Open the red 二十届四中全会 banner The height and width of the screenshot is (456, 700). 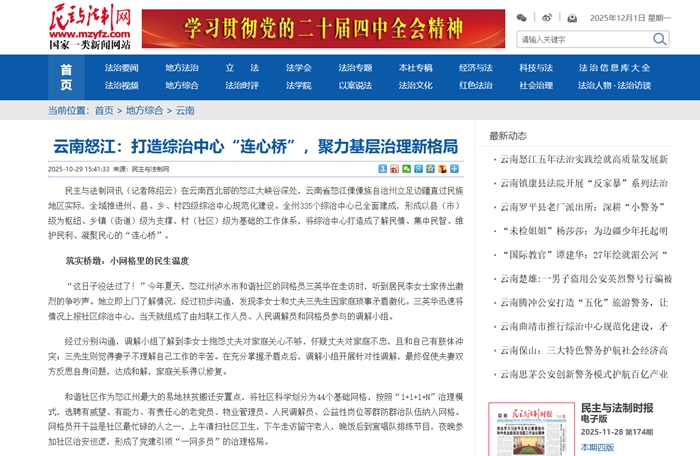pyautogui.click(x=322, y=28)
